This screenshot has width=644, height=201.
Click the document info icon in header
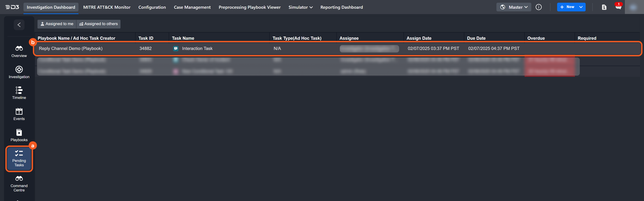[604, 7]
